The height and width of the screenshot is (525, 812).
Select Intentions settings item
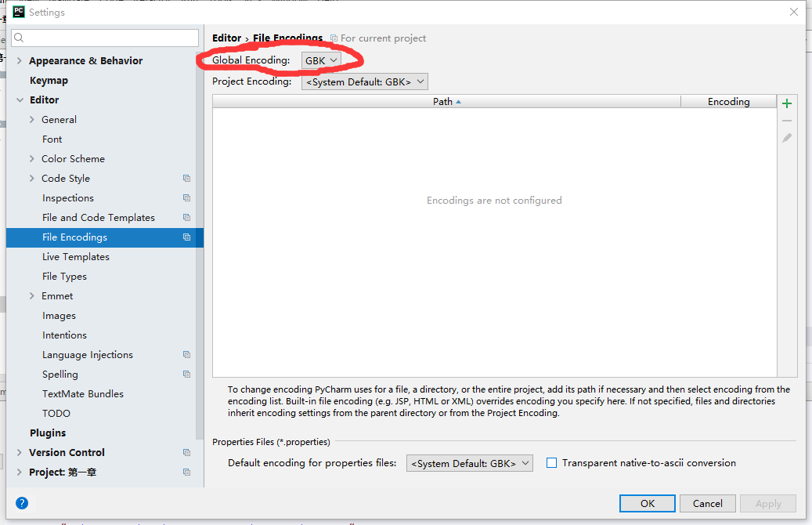(x=64, y=335)
